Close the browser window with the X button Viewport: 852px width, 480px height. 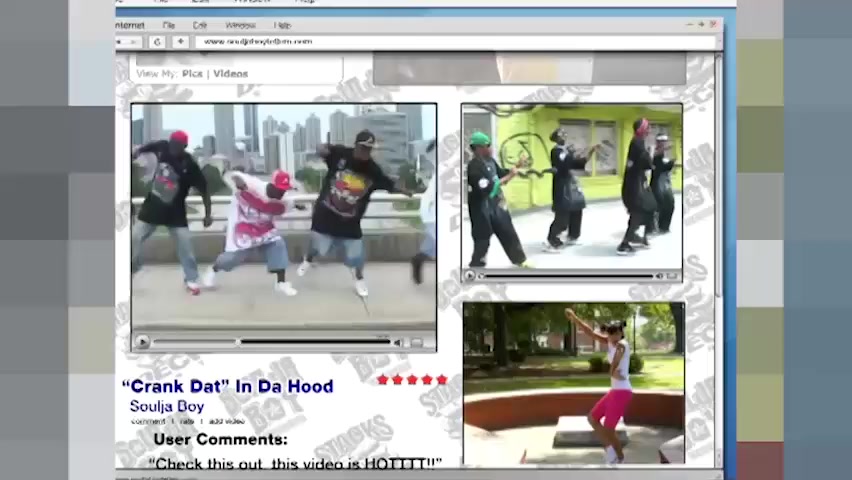click(713, 24)
